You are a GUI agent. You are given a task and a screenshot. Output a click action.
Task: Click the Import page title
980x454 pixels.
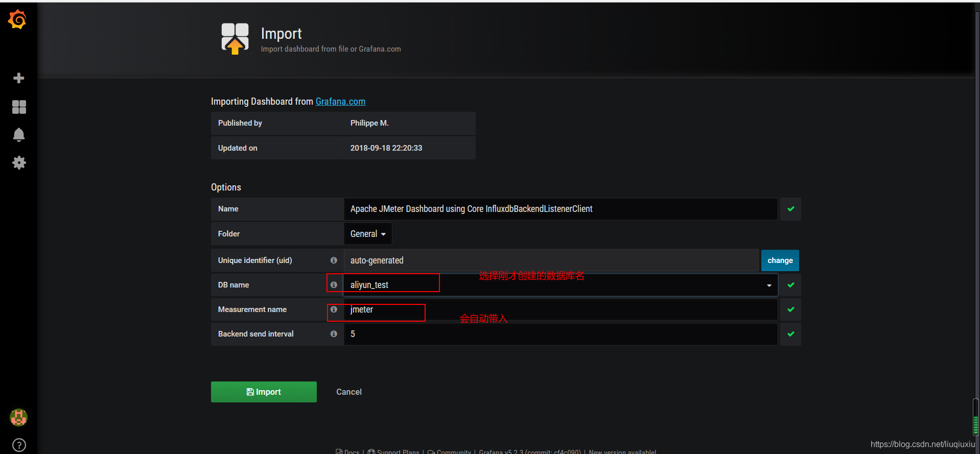(281, 34)
